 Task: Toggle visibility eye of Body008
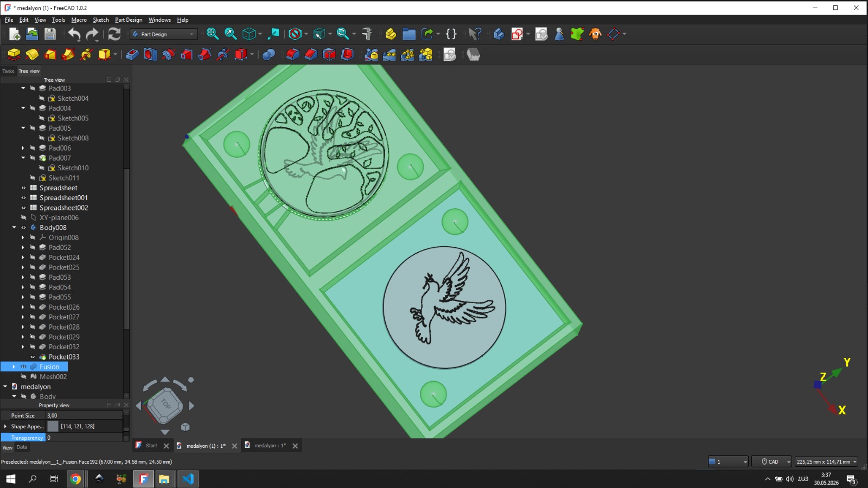point(23,228)
